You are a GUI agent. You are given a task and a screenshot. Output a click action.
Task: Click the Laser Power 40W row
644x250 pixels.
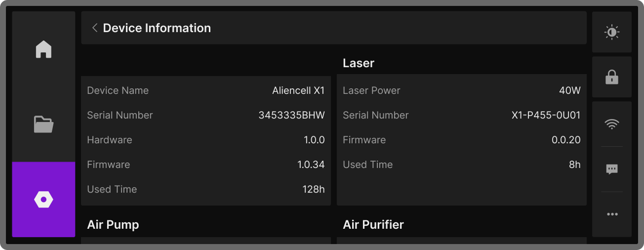pyautogui.click(x=461, y=91)
